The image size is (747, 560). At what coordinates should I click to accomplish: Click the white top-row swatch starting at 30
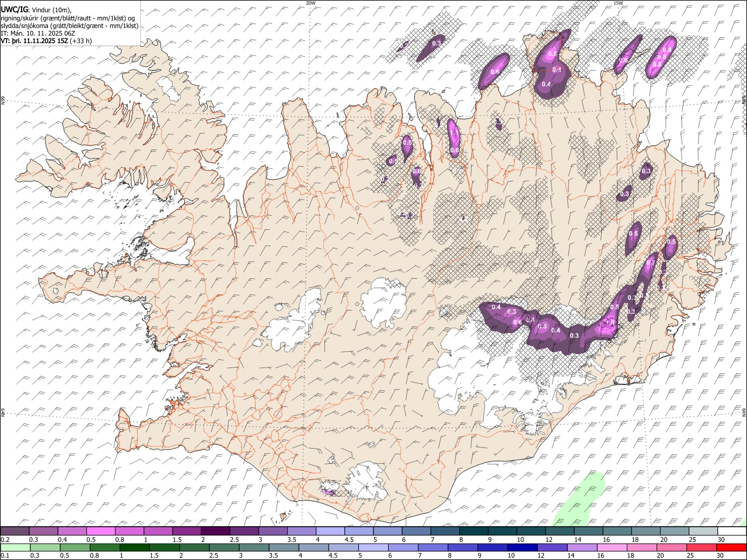pos(732,531)
